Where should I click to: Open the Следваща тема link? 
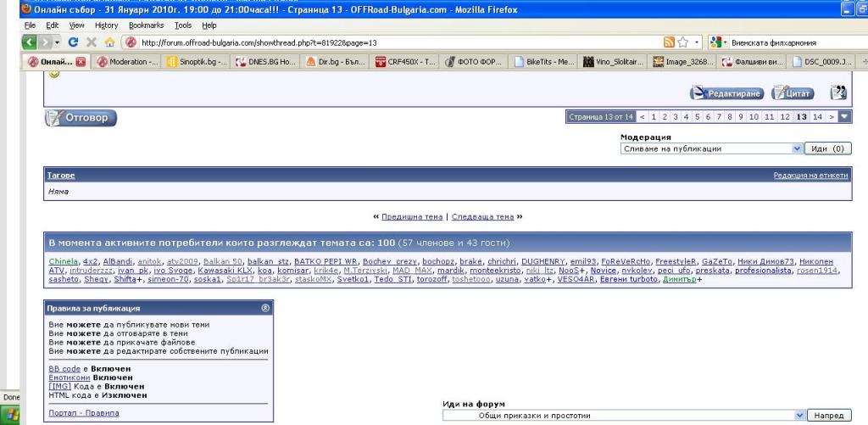point(482,216)
